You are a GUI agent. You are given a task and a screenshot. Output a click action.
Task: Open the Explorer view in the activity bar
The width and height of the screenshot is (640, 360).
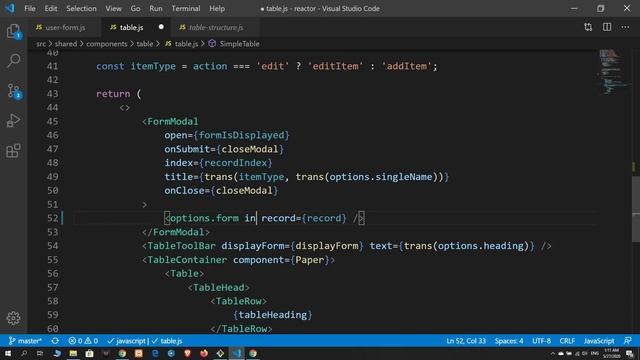pyautogui.click(x=13, y=31)
